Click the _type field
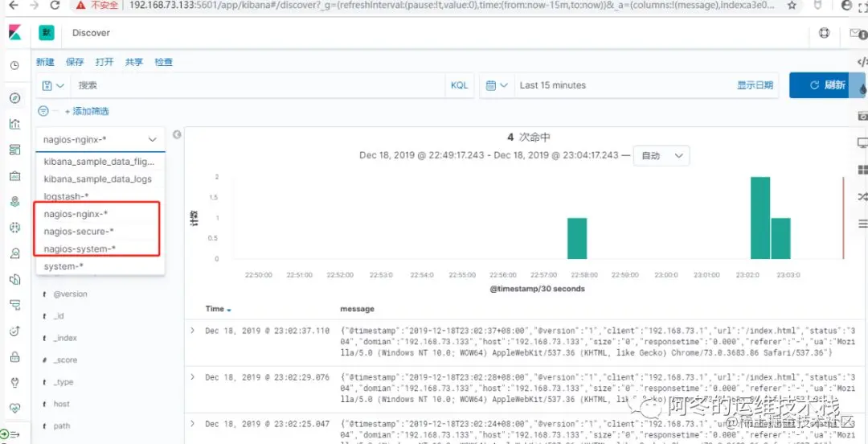 63,383
